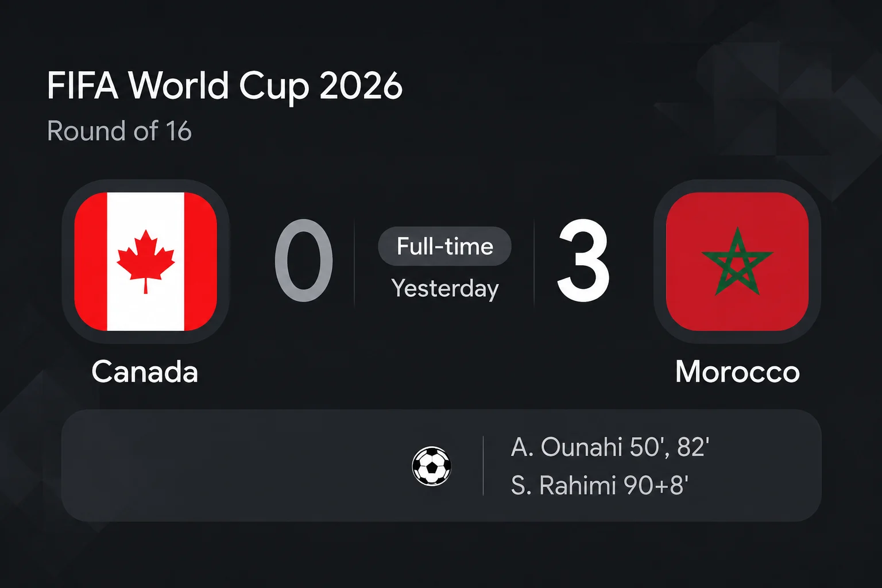Viewport: 882px width, 588px height.
Task: Click the Morocco flag icon
Action: [737, 262]
